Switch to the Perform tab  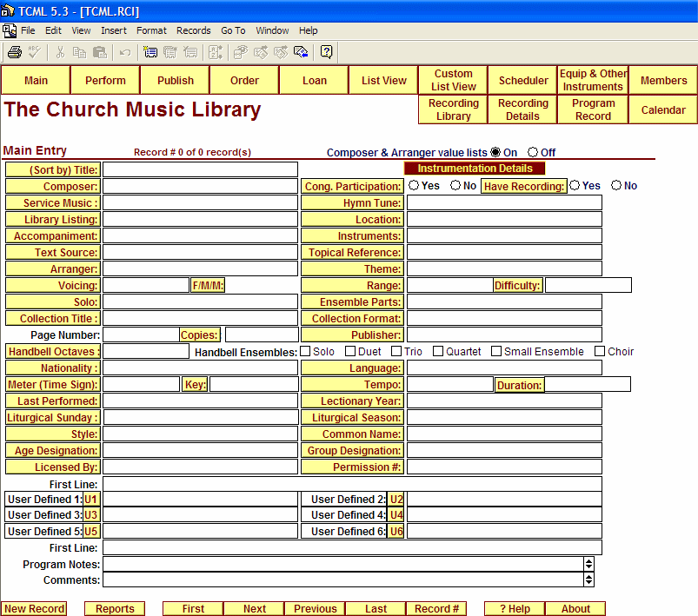point(105,81)
